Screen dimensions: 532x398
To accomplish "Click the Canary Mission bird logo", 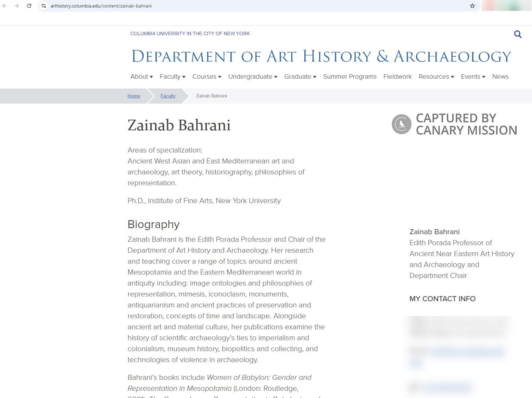I will (401, 124).
